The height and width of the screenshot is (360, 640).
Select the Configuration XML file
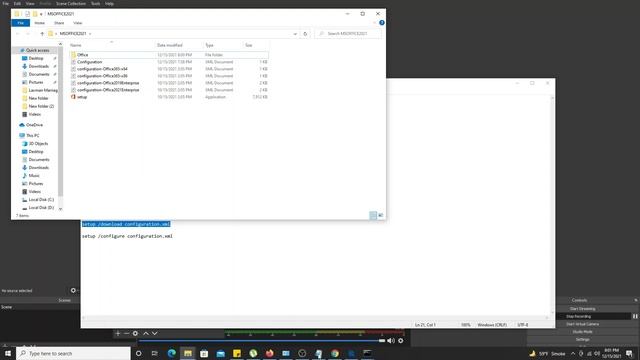(89, 62)
